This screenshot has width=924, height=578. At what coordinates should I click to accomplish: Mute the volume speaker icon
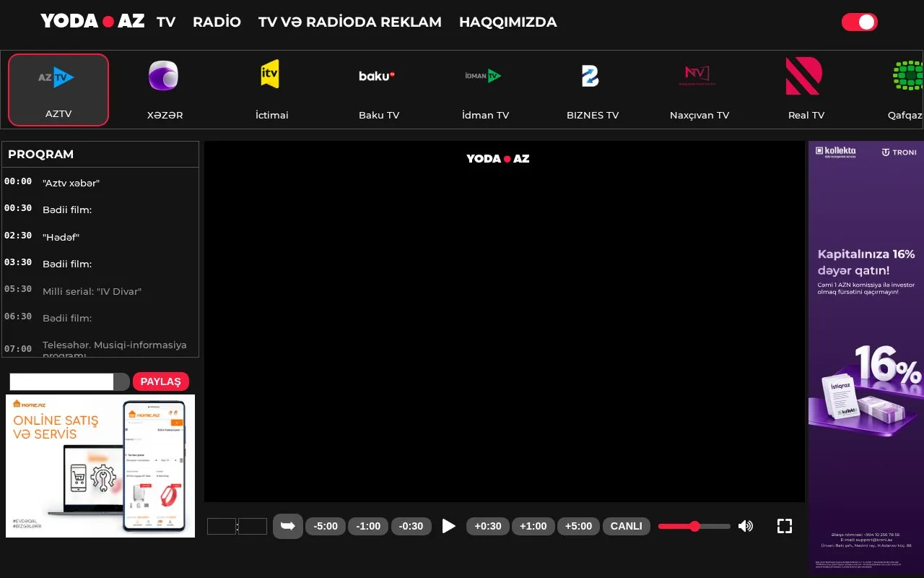pos(746,526)
